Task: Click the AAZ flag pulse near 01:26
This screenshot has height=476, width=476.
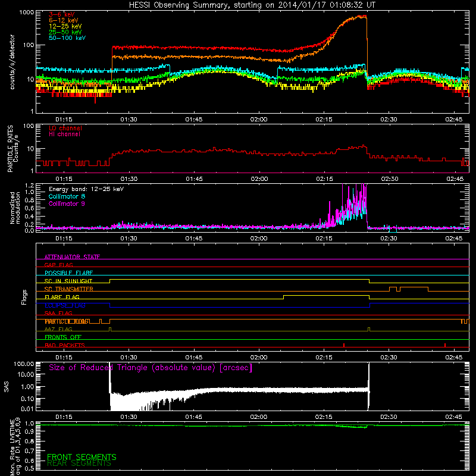Action: pos(110,329)
